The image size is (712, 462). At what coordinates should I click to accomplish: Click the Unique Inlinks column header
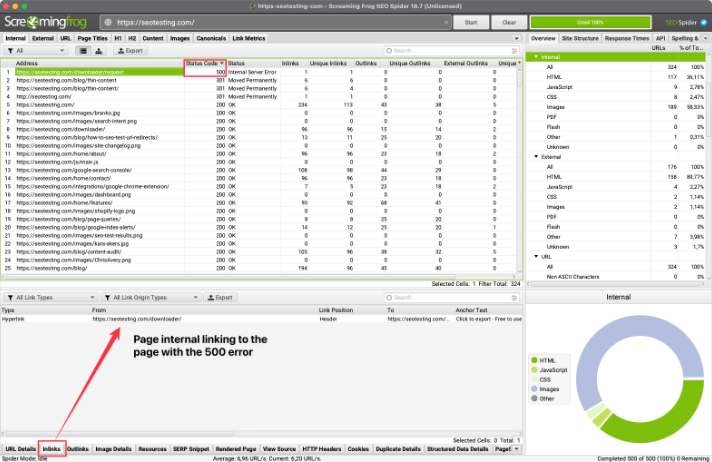click(x=328, y=63)
